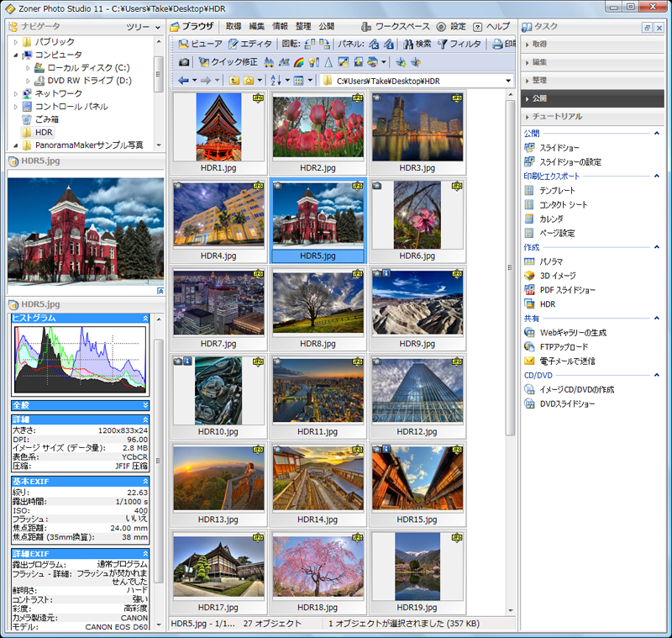Collapse the ヒストグラム histogram section
Viewport: 672px width, 638px height.
pyautogui.click(x=146, y=319)
